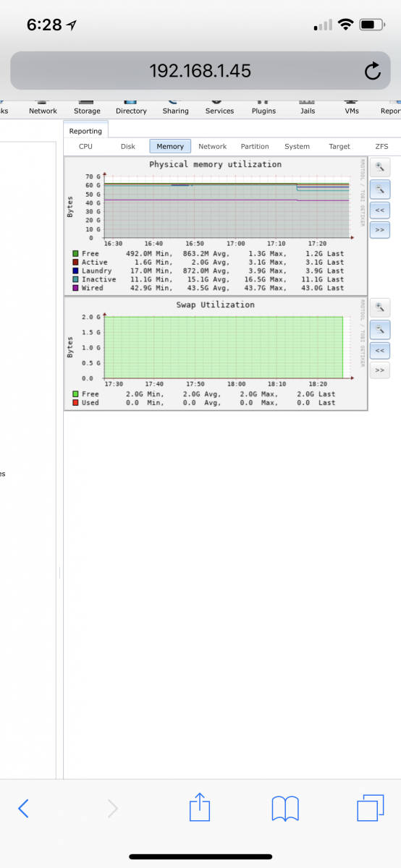Step memory graph forward with >> button

[x=379, y=230]
